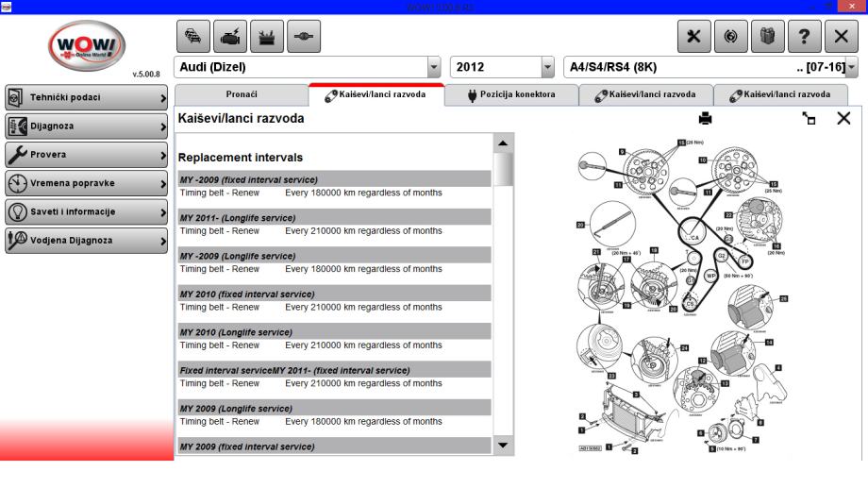The width and height of the screenshot is (868, 488).
Task: Switch to the Pozicija konektora tab
Action: coord(510,94)
